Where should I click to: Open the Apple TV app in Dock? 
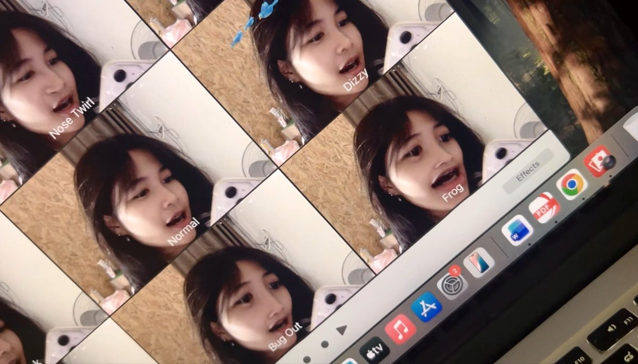coord(374,351)
